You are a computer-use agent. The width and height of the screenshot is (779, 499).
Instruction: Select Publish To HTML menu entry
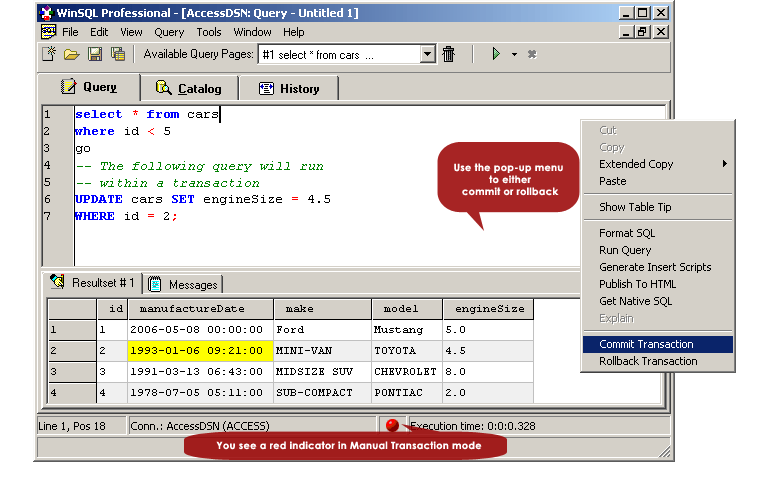pyautogui.click(x=658, y=284)
